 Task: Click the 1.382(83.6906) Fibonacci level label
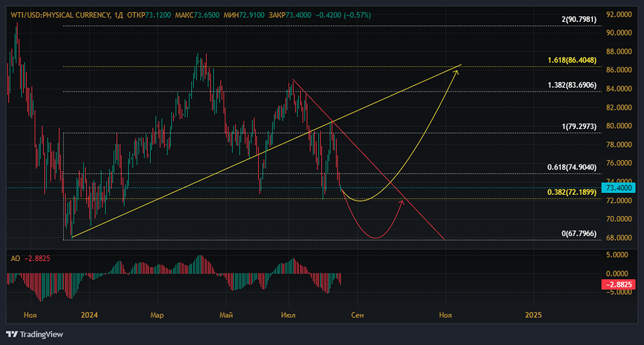[x=572, y=85]
